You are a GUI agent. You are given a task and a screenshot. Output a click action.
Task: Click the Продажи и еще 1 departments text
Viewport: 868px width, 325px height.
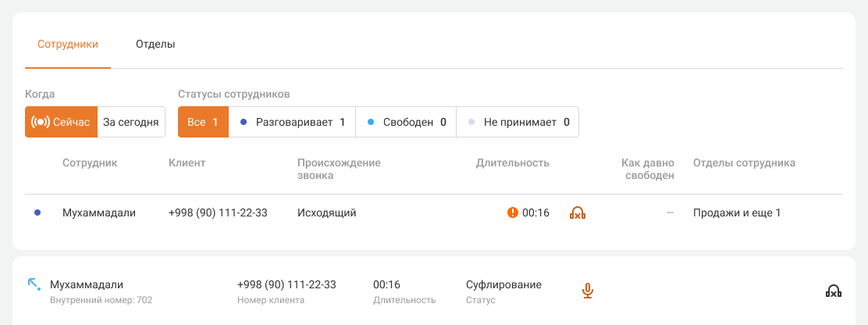coord(737,212)
